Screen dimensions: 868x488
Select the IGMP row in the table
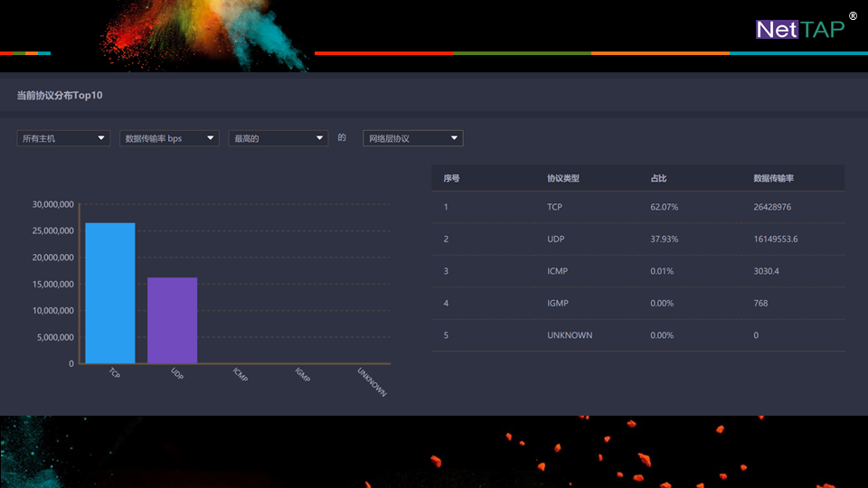tap(637, 304)
